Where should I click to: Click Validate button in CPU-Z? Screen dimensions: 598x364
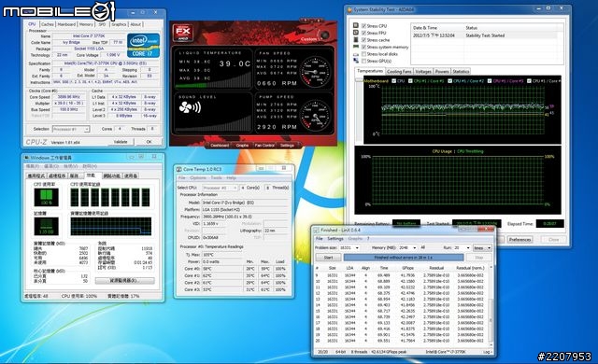pos(121,142)
